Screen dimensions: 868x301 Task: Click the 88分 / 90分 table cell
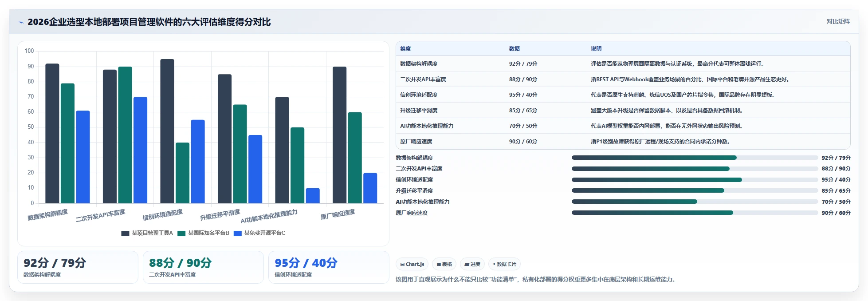[x=523, y=79]
